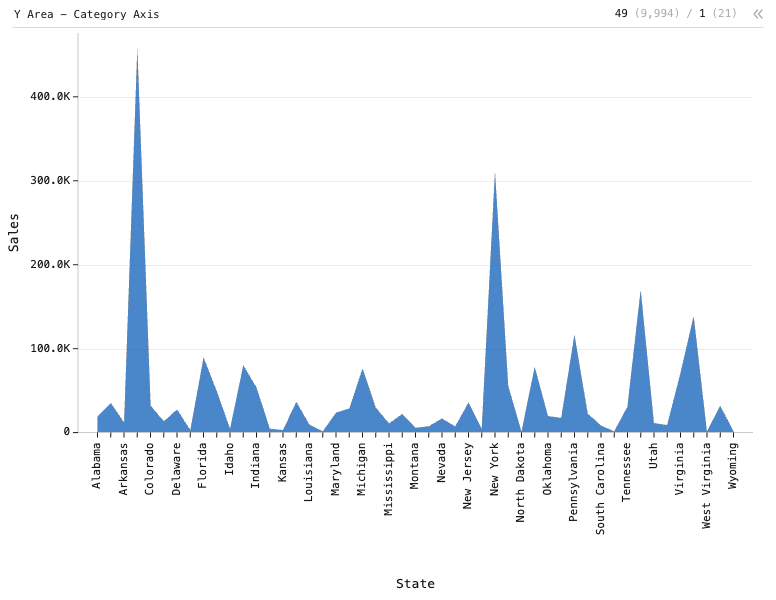Click the 'New York' axis label

pos(494,469)
